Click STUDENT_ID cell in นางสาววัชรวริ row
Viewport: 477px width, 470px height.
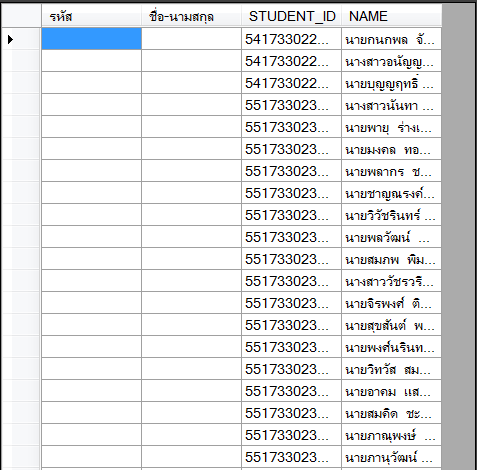click(x=291, y=281)
